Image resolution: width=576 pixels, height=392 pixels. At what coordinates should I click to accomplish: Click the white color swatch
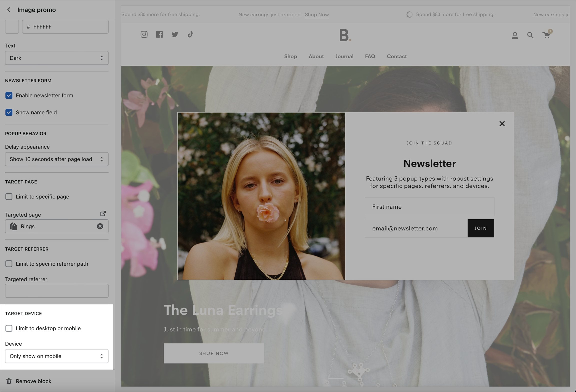(12, 27)
